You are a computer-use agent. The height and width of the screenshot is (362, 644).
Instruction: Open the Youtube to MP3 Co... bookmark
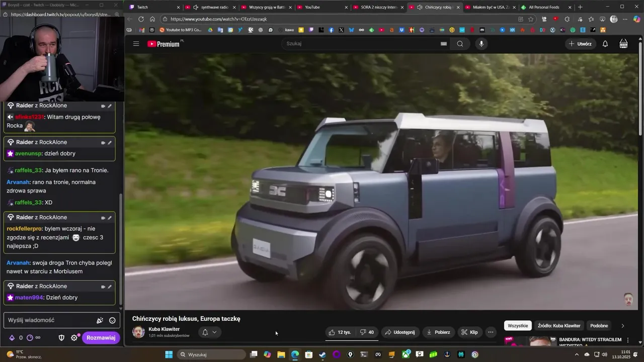[x=180, y=30]
